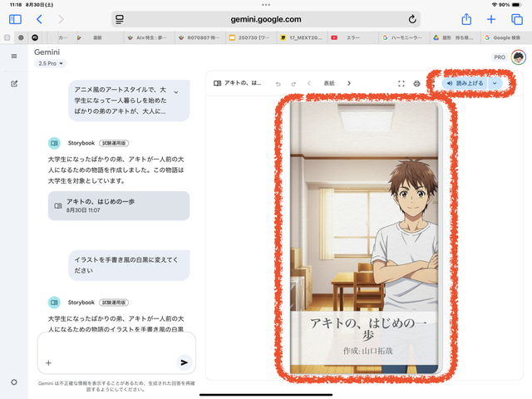Switch to the 250730 browser tab
This screenshot has width=532, height=399.
coord(251,37)
